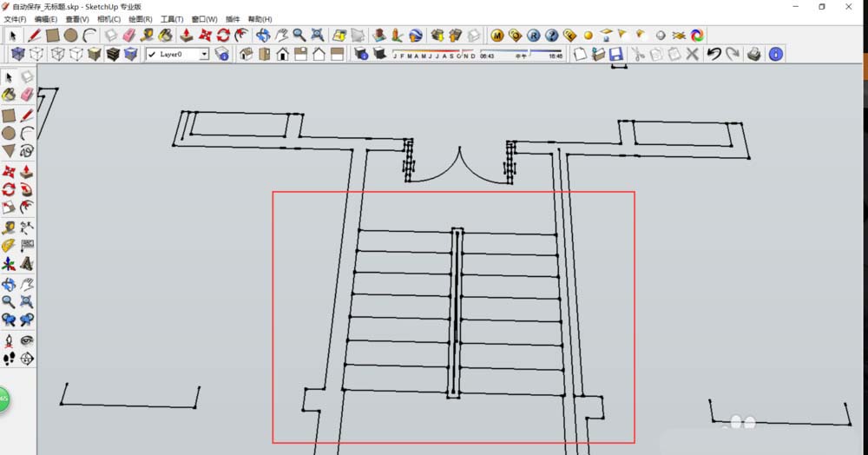The height and width of the screenshot is (455, 868).
Task: Select the Walk footsteps tool
Action: coord(9,359)
